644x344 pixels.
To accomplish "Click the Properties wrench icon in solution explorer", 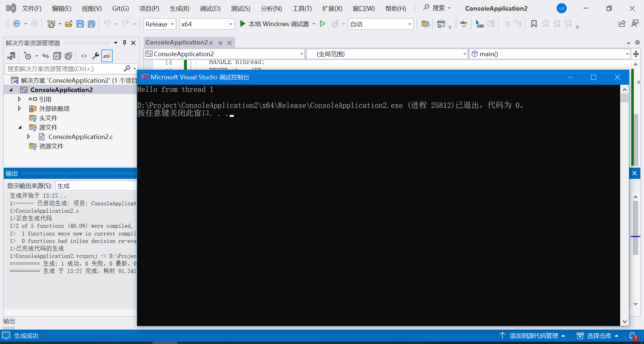I will (x=95, y=56).
